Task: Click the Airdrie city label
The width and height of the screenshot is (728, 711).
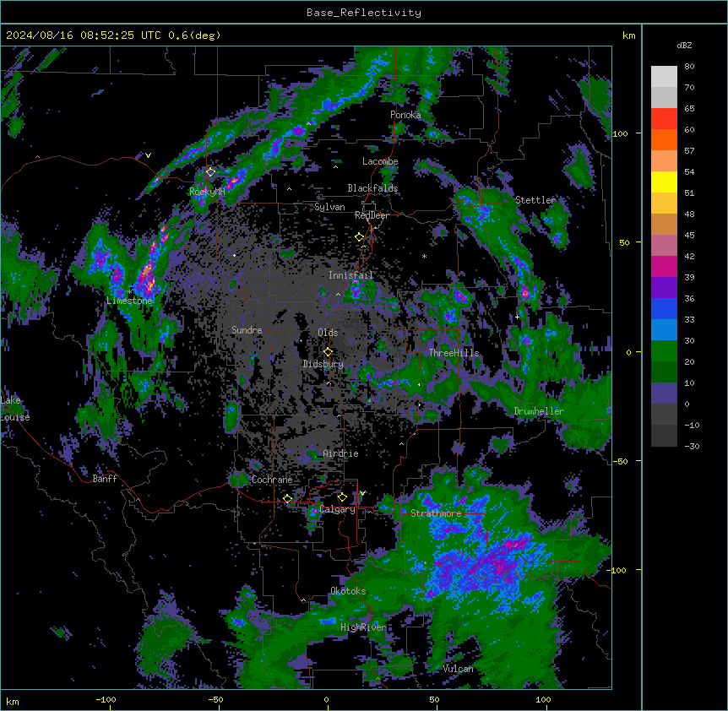Action: click(x=340, y=453)
